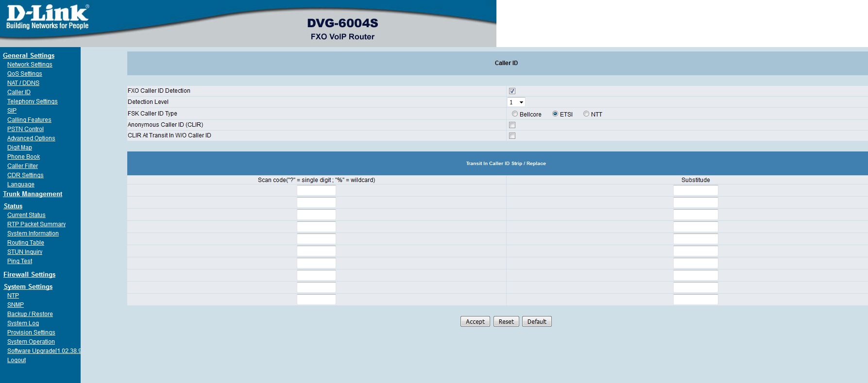The image size is (868, 383).
Task: Click the Detection Level label
Action: 148,102
